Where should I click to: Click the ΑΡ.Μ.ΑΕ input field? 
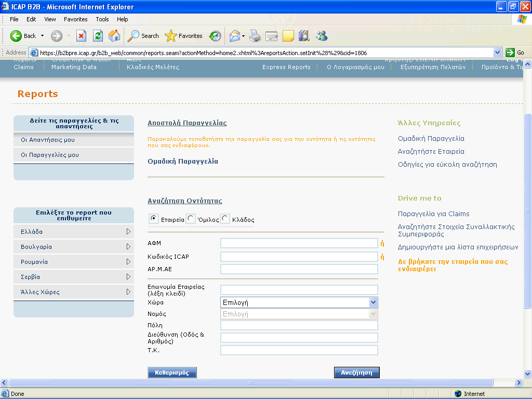[x=299, y=269]
